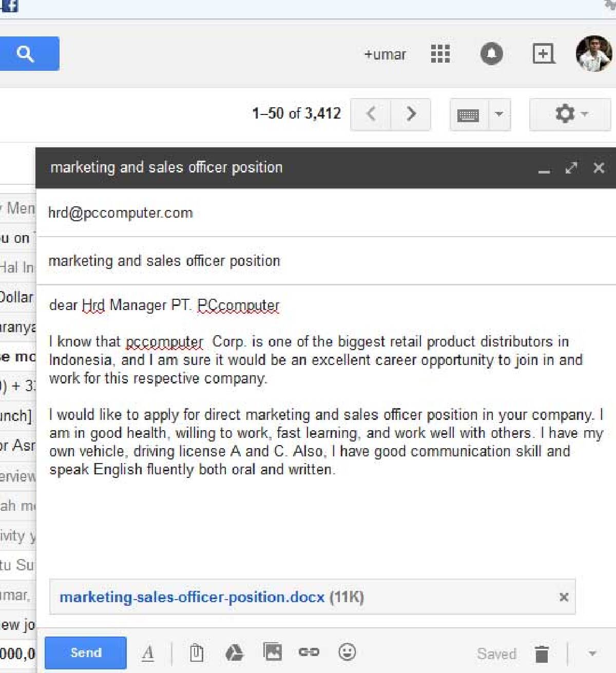
Task: Open formatting options
Action: click(148, 653)
